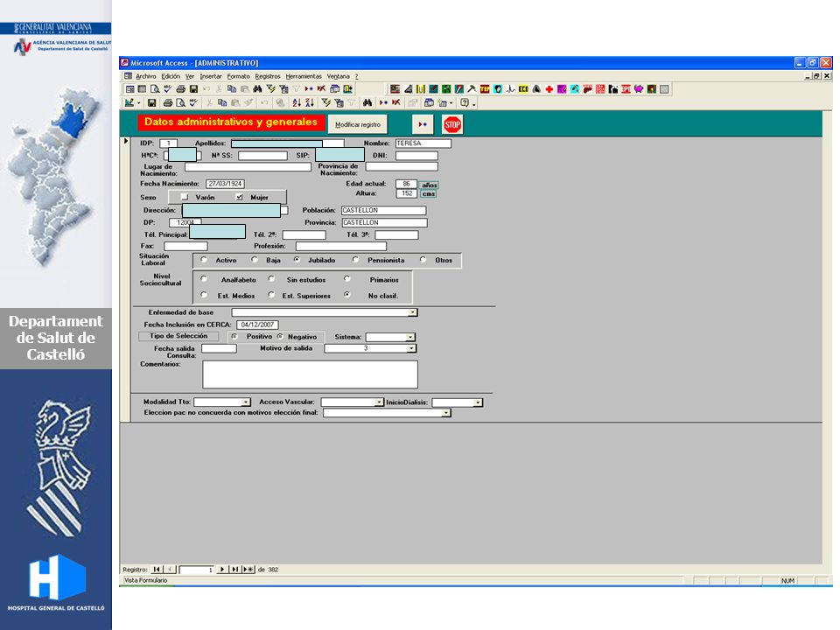Click the ECG heartbeat trace icon
Viewport: 840px width, 630px height.
[510, 89]
